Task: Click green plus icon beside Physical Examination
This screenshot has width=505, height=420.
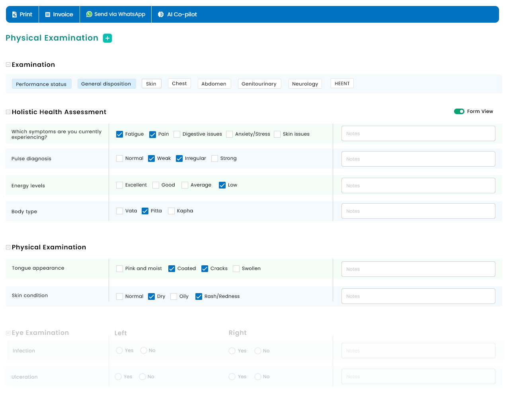Action: 107,38
